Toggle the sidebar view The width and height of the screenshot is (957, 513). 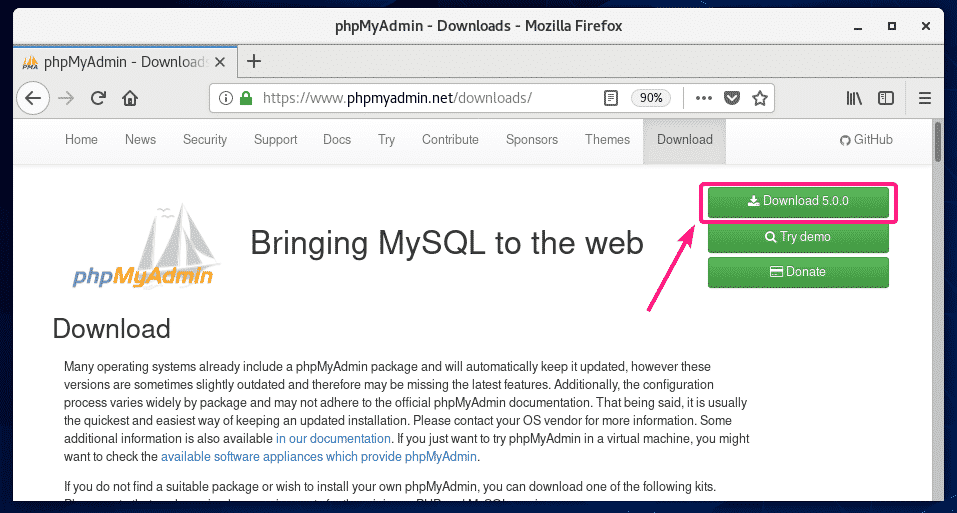pos(885,98)
